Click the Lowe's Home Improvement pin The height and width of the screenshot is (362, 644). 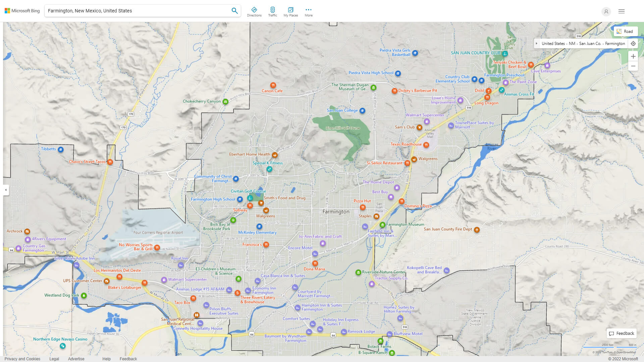coord(461,100)
